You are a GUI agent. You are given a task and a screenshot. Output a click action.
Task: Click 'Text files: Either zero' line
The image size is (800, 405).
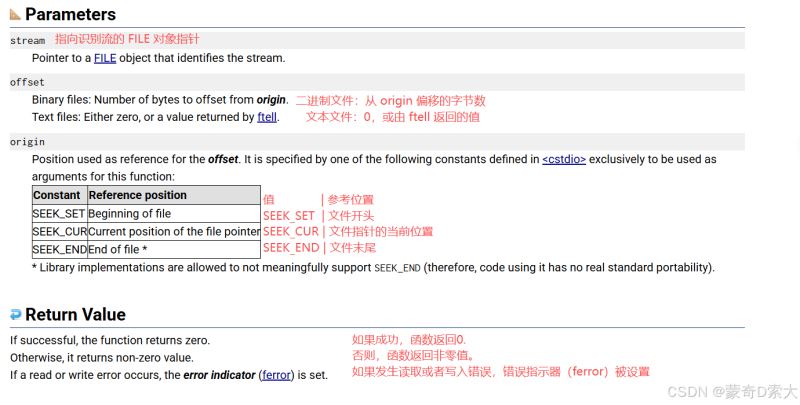pos(156,117)
